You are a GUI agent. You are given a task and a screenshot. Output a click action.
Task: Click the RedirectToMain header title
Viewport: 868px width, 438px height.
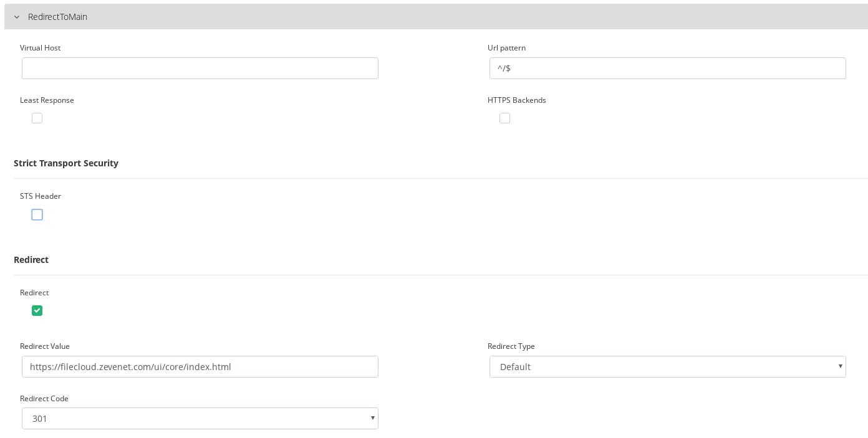(x=57, y=17)
